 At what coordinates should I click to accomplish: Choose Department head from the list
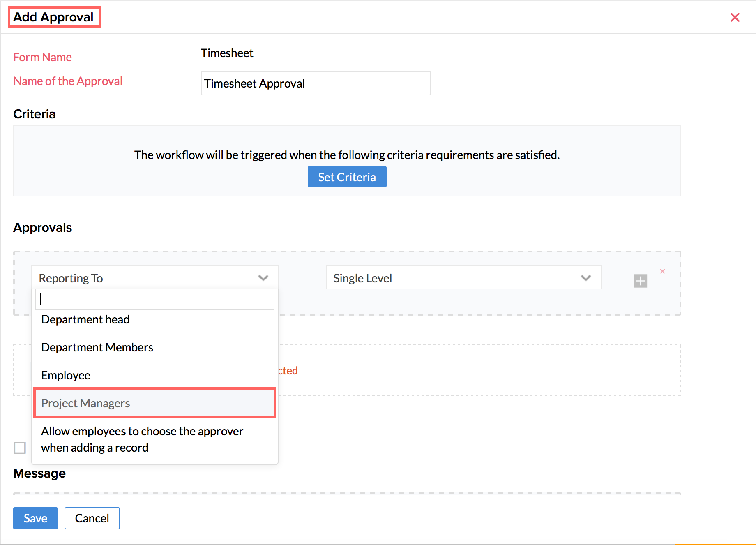coord(85,319)
